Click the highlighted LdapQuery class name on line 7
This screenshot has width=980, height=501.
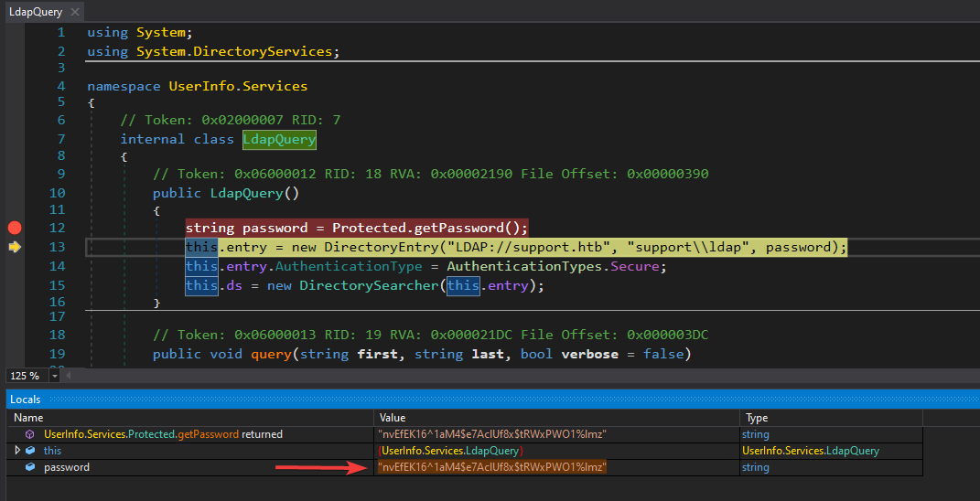coord(279,139)
